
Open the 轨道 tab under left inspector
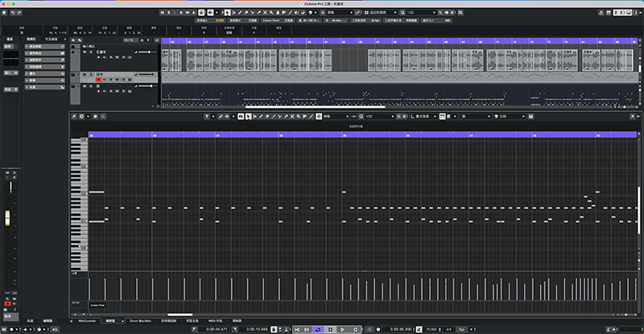(x=30, y=321)
